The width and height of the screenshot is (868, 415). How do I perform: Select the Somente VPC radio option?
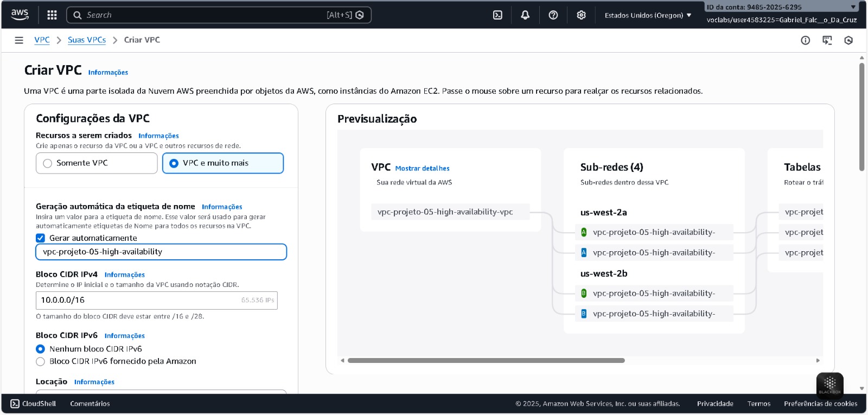point(48,163)
